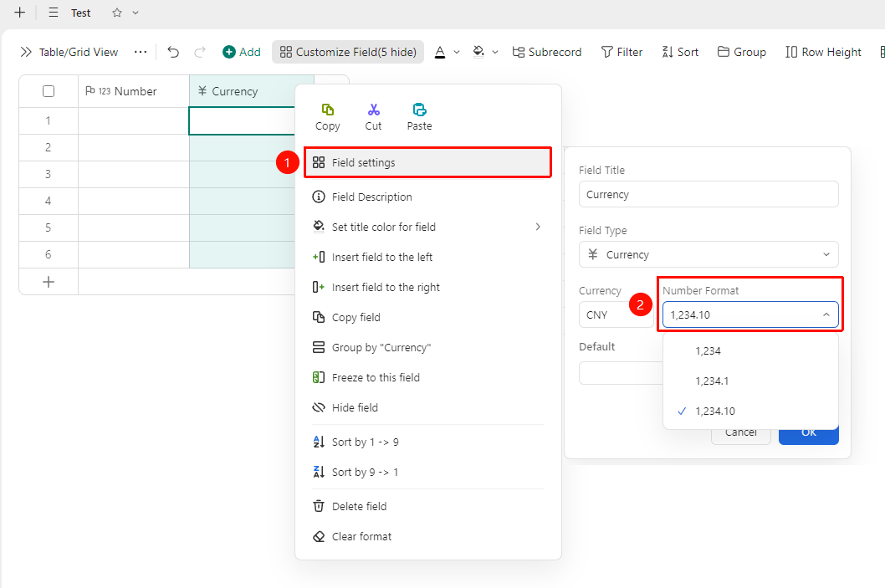The image size is (885, 588).
Task: Choose Field settings in context menu
Action: coord(427,162)
